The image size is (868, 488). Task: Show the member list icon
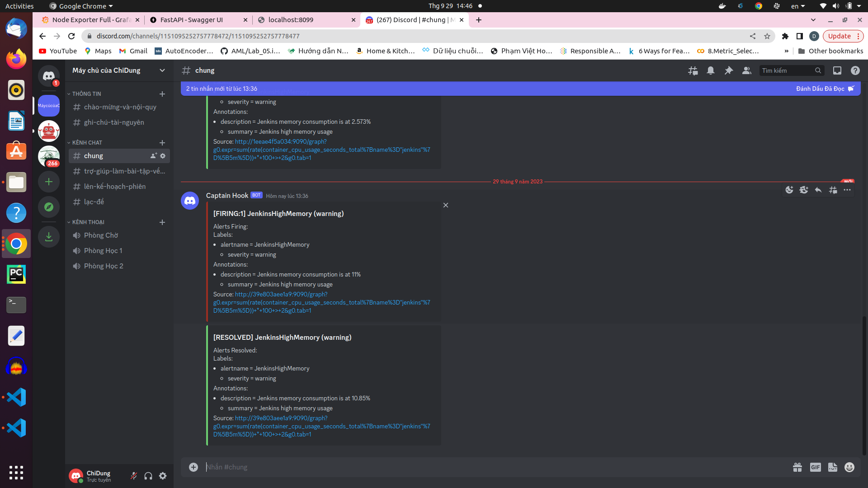747,70
